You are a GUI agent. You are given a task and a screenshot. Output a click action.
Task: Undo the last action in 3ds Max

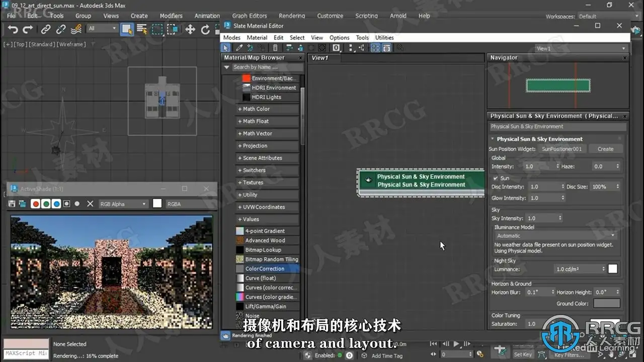coord(13,29)
